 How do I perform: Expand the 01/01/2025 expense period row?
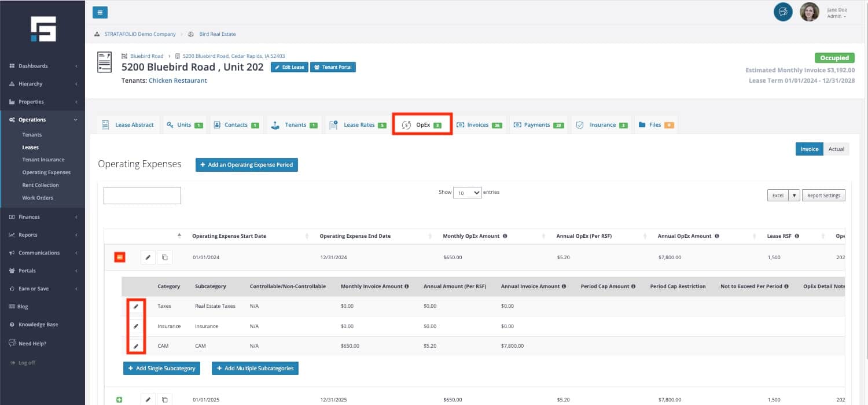[x=119, y=399]
